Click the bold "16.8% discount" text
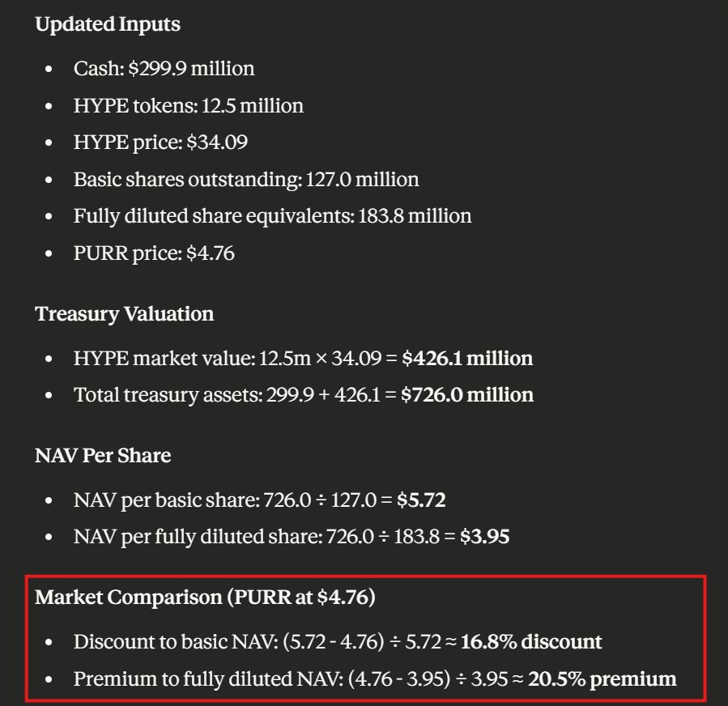Screen dimensions: 728x706 (531, 642)
